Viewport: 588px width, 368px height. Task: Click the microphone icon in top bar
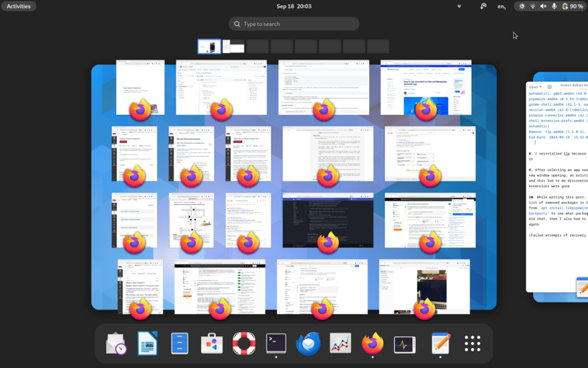tap(554, 6)
